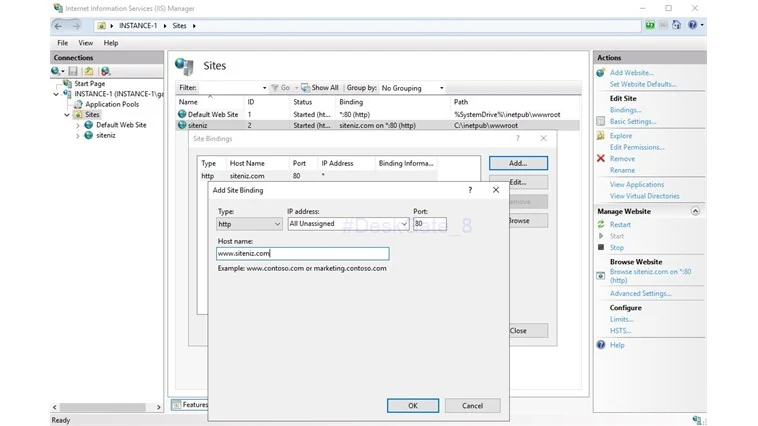
Task: Click the forward navigation arrow
Action: (76, 26)
